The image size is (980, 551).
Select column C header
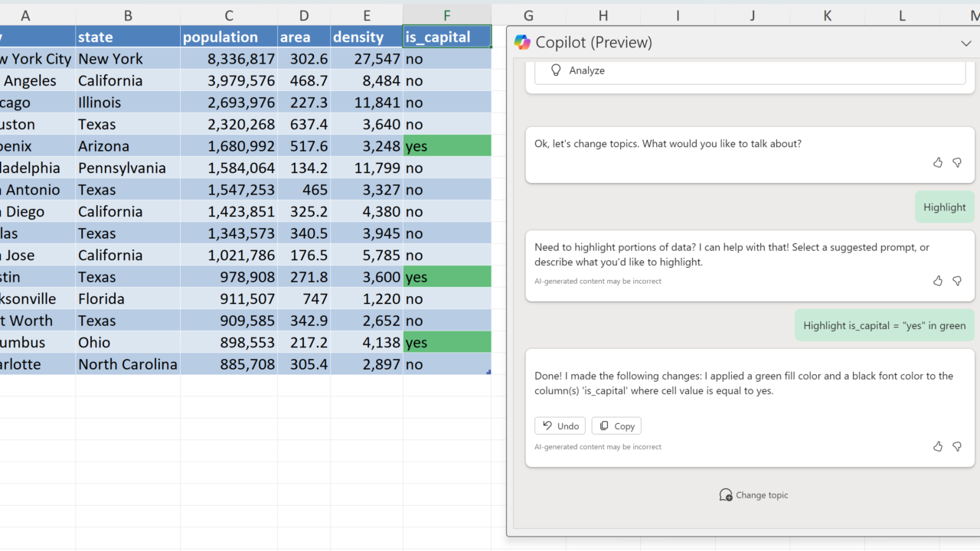229,15
